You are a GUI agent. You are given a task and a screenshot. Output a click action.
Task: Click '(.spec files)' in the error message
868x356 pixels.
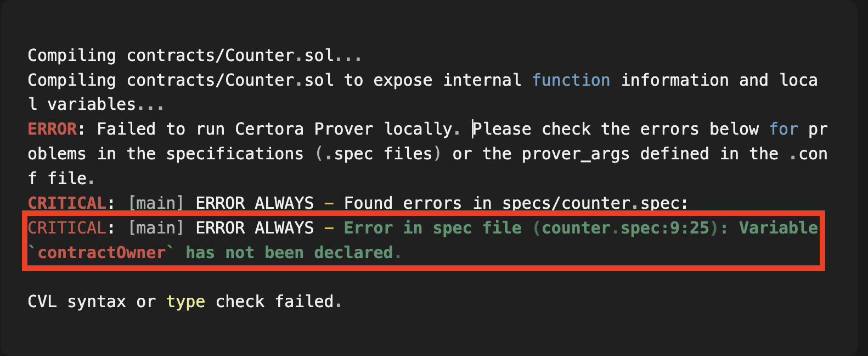pyautogui.click(x=379, y=154)
